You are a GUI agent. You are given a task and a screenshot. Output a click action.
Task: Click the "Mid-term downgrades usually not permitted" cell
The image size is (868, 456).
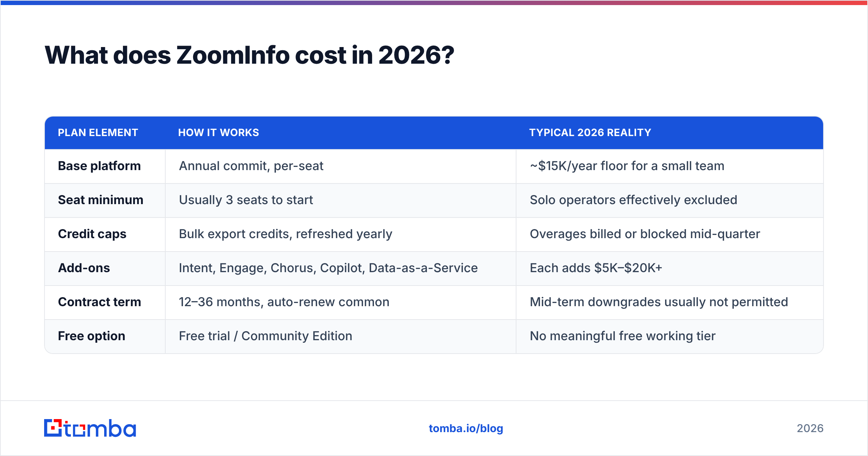click(669, 303)
